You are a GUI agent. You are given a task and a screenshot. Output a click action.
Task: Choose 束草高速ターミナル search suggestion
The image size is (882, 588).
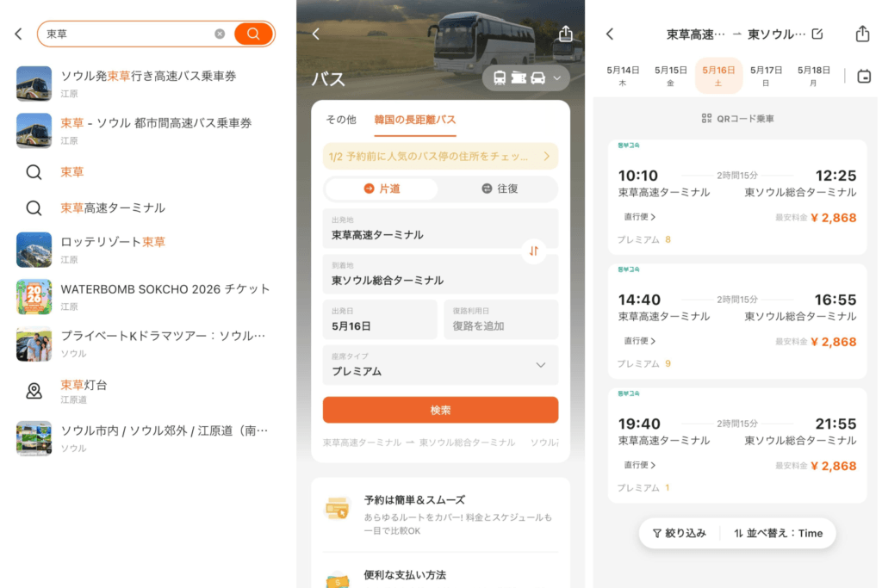point(113,208)
